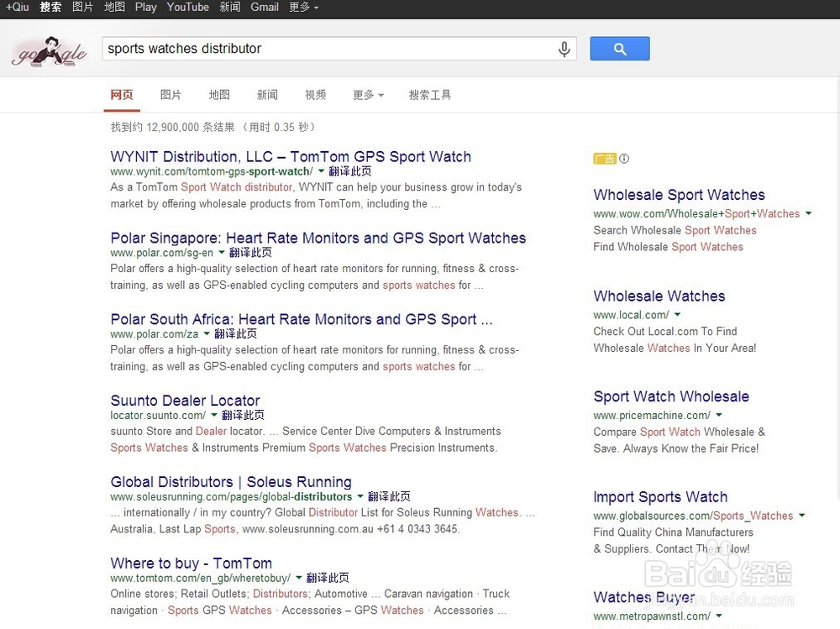Click the blue search magnifier button
The width and height of the screenshot is (840, 629).
pos(620,49)
